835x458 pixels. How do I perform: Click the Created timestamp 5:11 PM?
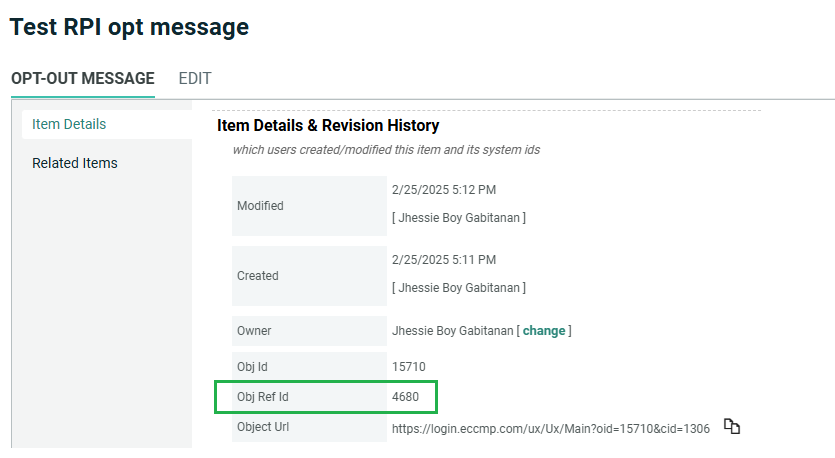coord(443,260)
